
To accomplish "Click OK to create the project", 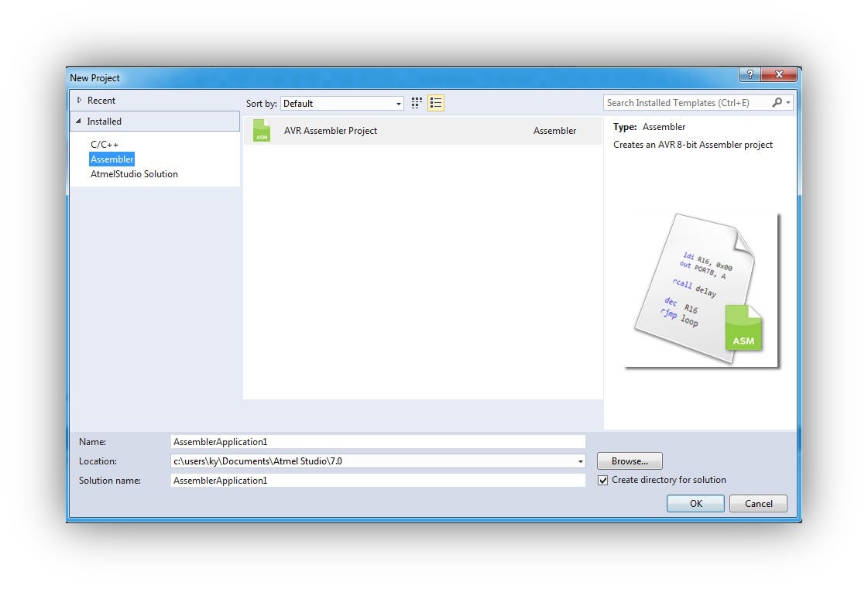I will [x=695, y=503].
